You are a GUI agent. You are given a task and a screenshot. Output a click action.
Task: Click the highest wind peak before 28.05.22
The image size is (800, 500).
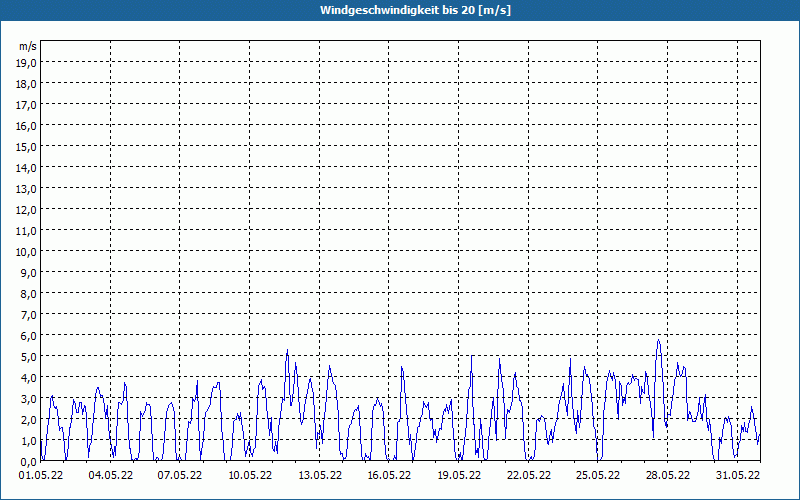tap(658, 340)
